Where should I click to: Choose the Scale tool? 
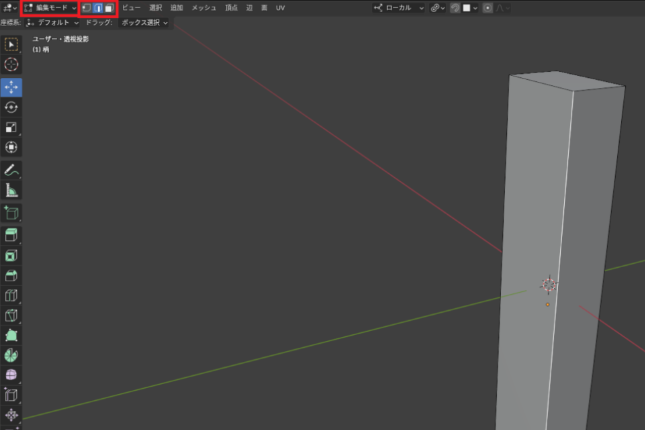(x=11, y=127)
